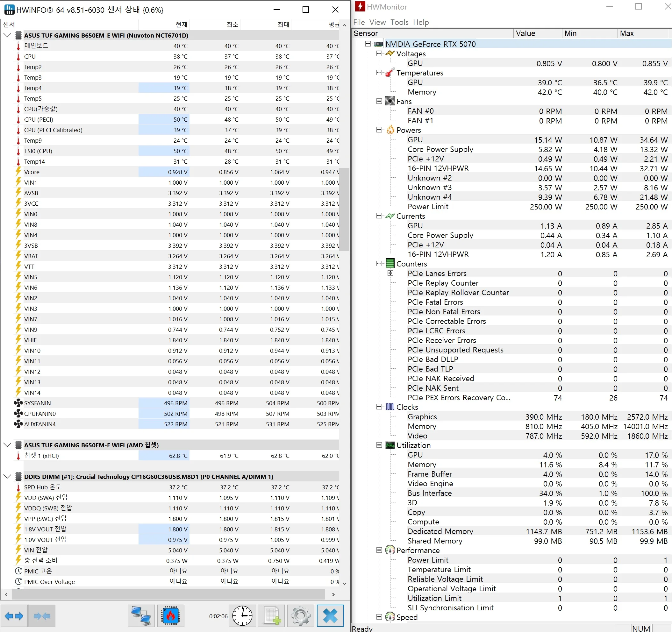Collapse Clocks node in HWMonitor
Screen dimensions: 672x632
[x=379, y=407]
